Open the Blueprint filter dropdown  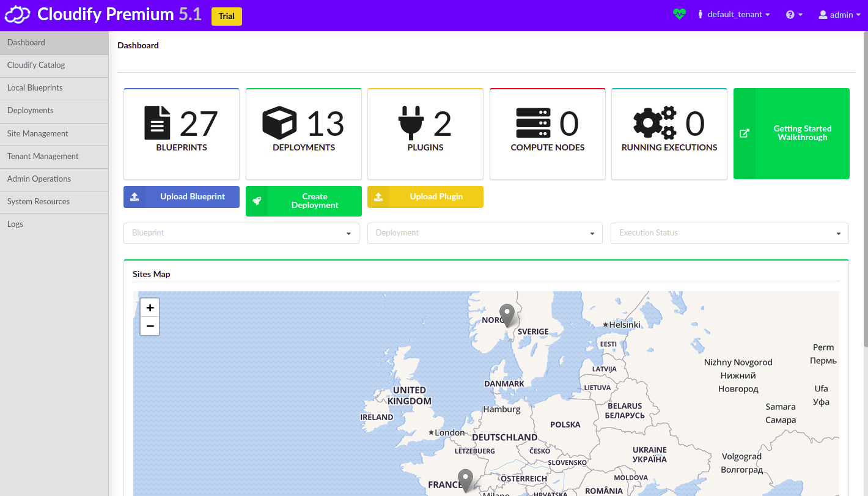point(241,233)
